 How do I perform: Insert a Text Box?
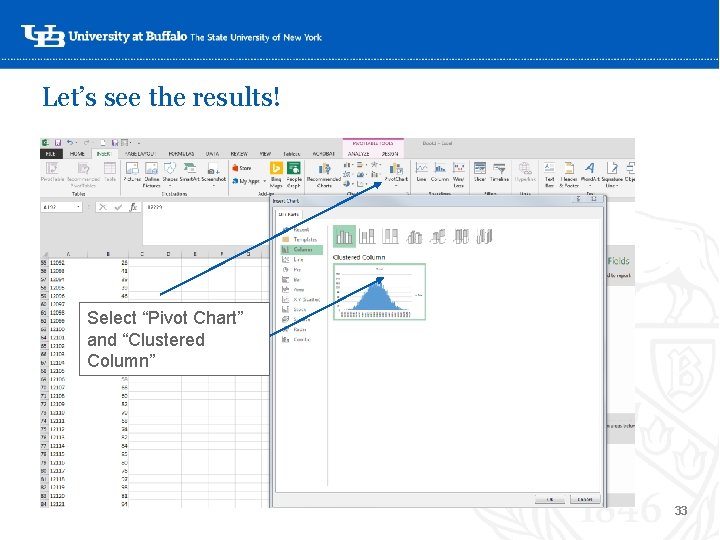click(x=549, y=174)
